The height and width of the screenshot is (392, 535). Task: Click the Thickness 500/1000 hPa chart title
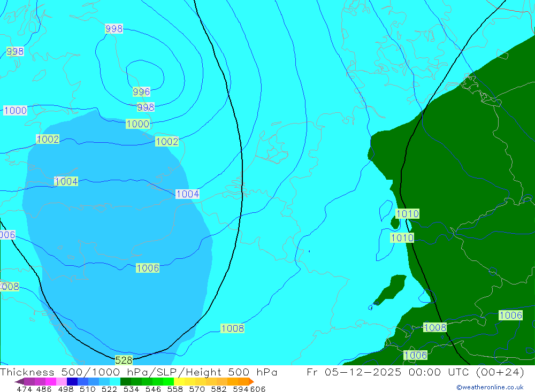[139, 372]
